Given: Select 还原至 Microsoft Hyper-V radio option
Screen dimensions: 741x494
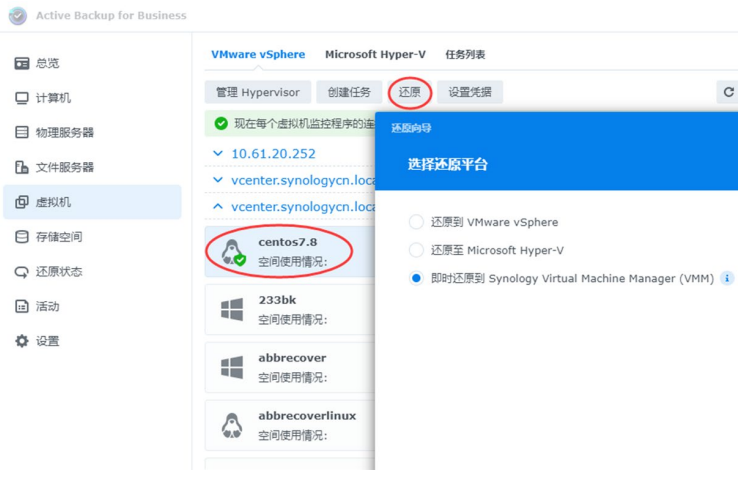Looking at the screenshot, I should (416, 250).
